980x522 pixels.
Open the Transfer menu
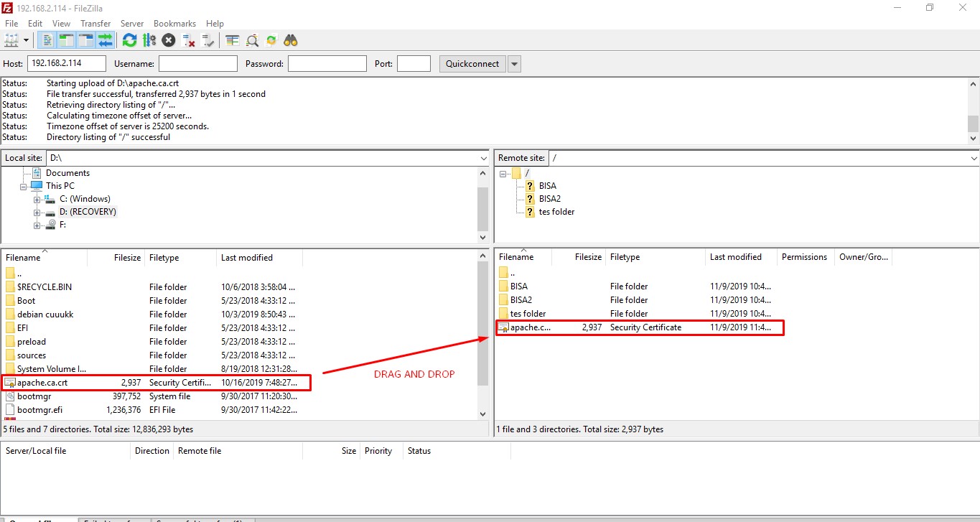(x=95, y=23)
